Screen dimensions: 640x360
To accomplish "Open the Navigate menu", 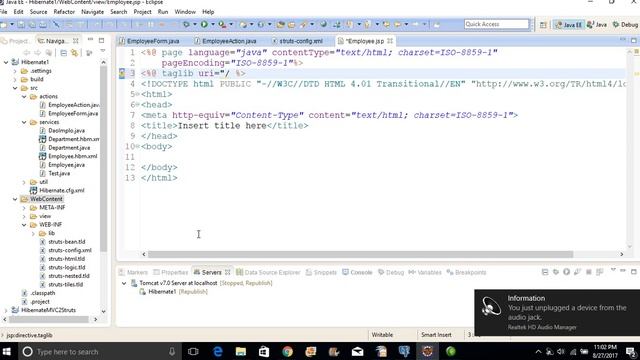I will click(x=93, y=12).
